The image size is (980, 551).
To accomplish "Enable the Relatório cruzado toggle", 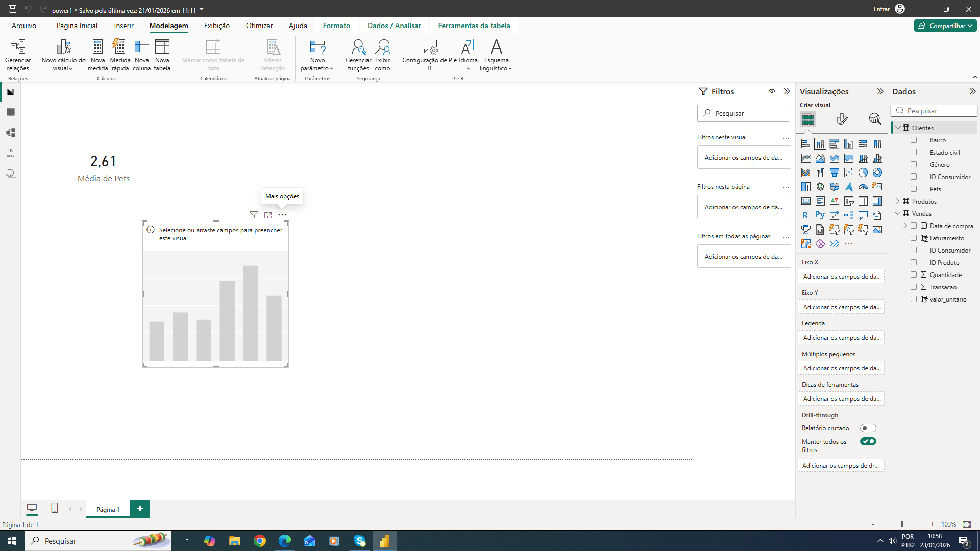I will click(868, 428).
